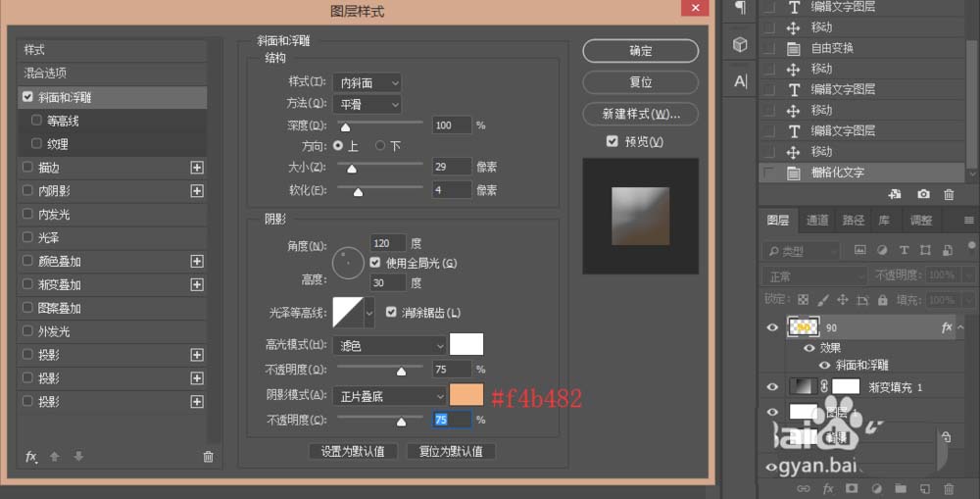
Task: Open the 光泽等高线 contour picker arrow
Action: pos(369,312)
